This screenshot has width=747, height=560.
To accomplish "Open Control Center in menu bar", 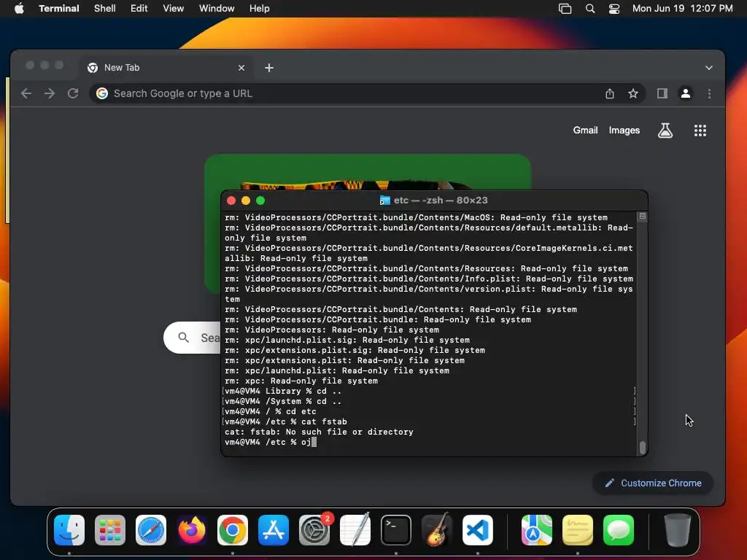I will (x=614, y=9).
